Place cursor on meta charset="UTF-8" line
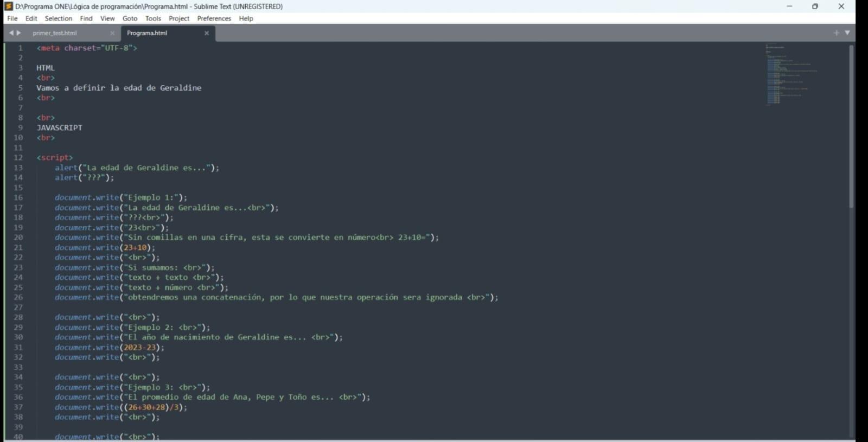 (87, 48)
